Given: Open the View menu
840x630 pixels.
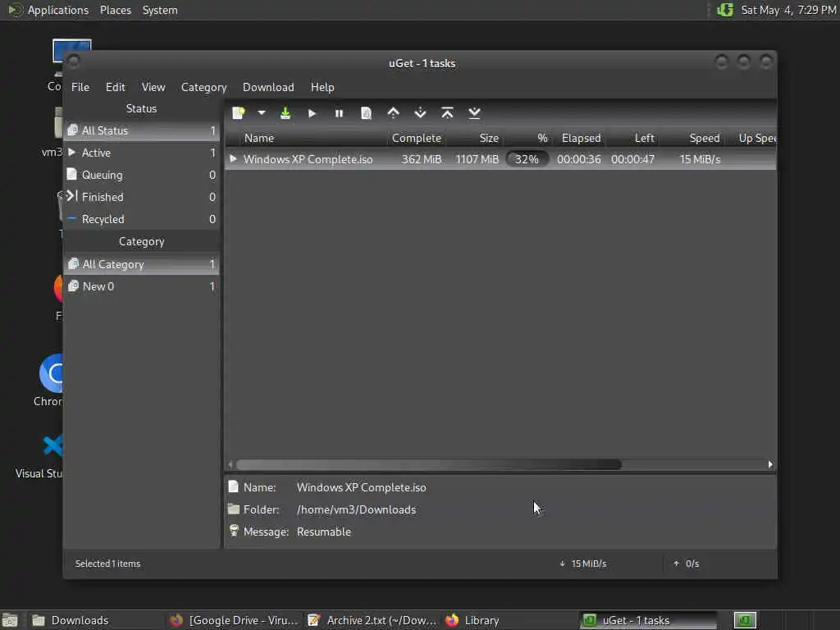Looking at the screenshot, I should click(153, 87).
